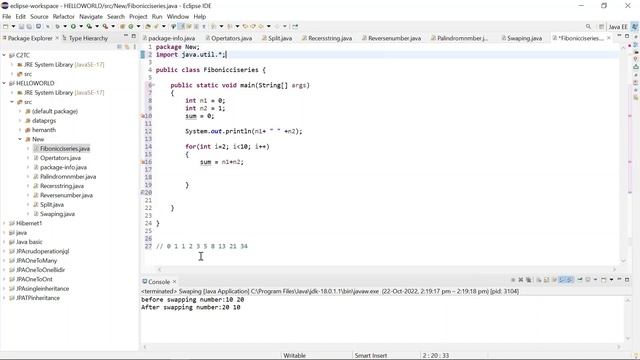Toggle show console on standard out change
Screen dimensions: 640x360
[x=562, y=280]
